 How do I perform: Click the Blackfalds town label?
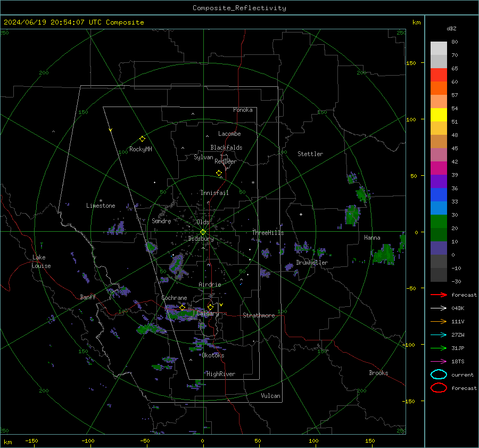coord(226,148)
